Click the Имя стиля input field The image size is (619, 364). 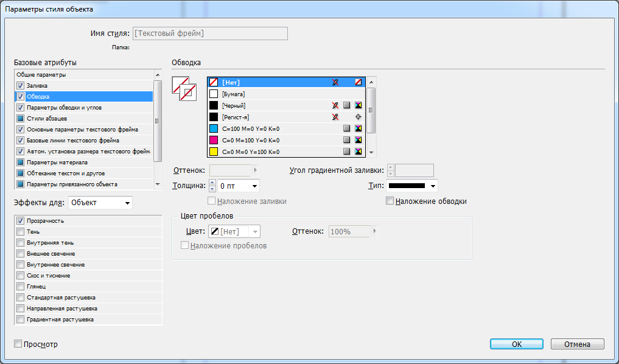pyautogui.click(x=210, y=33)
